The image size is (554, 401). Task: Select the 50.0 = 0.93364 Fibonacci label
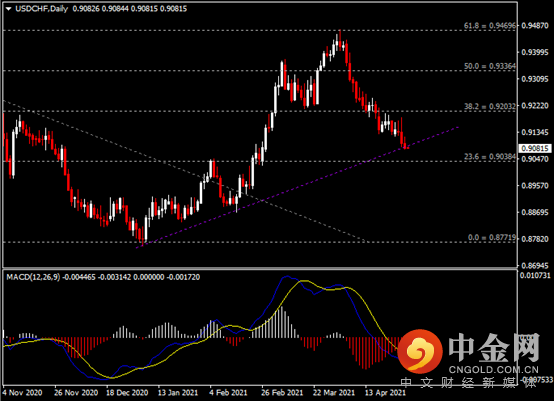pyautogui.click(x=490, y=66)
